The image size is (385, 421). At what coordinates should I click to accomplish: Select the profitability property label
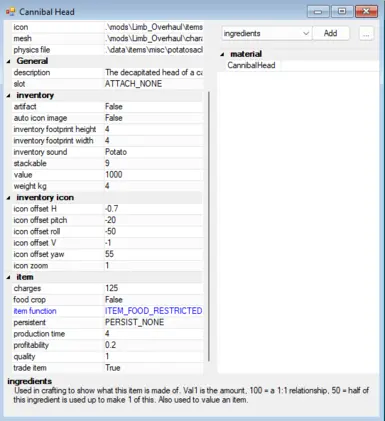(x=31, y=345)
